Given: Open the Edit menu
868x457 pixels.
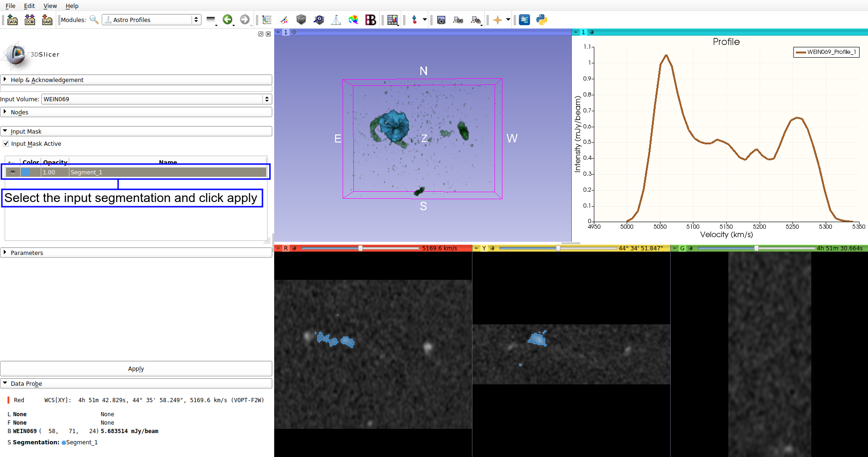Looking at the screenshot, I should pyautogui.click(x=30, y=6).
